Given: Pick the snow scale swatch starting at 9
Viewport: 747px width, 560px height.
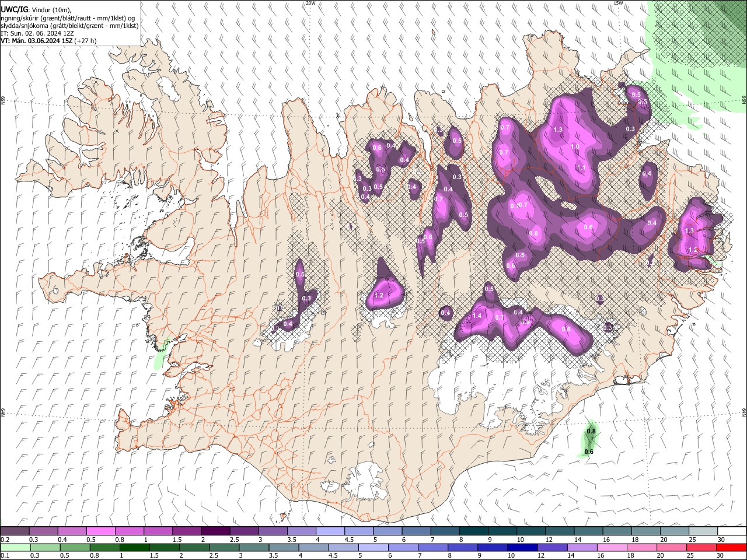Looking at the screenshot, I should (x=502, y=531).
